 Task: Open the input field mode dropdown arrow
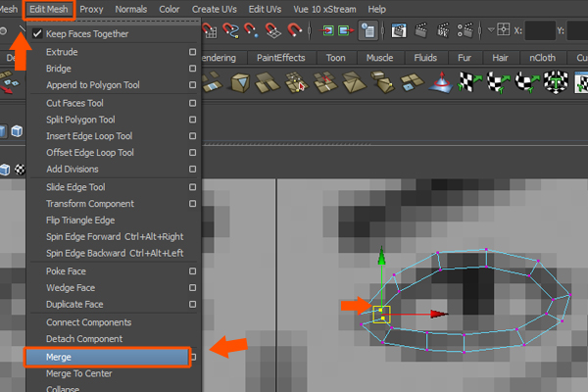pyautogui.click(x=491, y=29)
